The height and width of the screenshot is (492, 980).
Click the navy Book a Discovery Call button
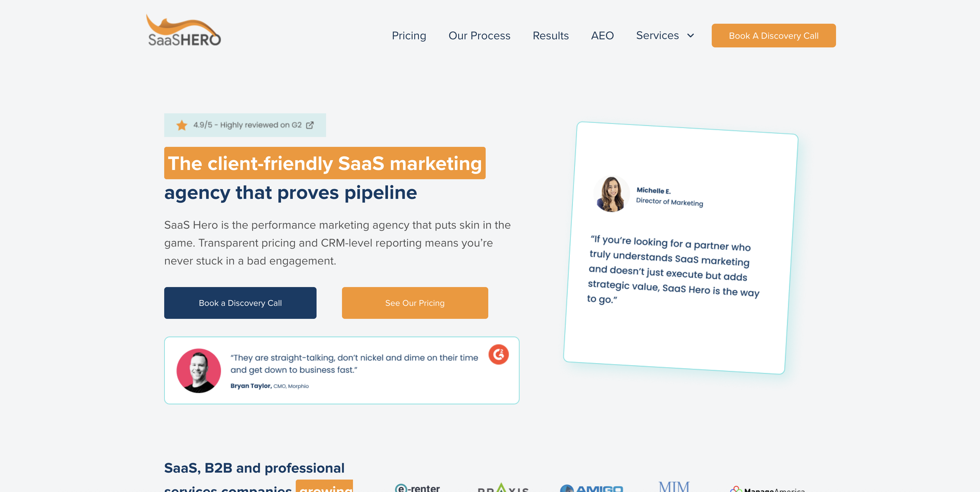tap(240, 303)
